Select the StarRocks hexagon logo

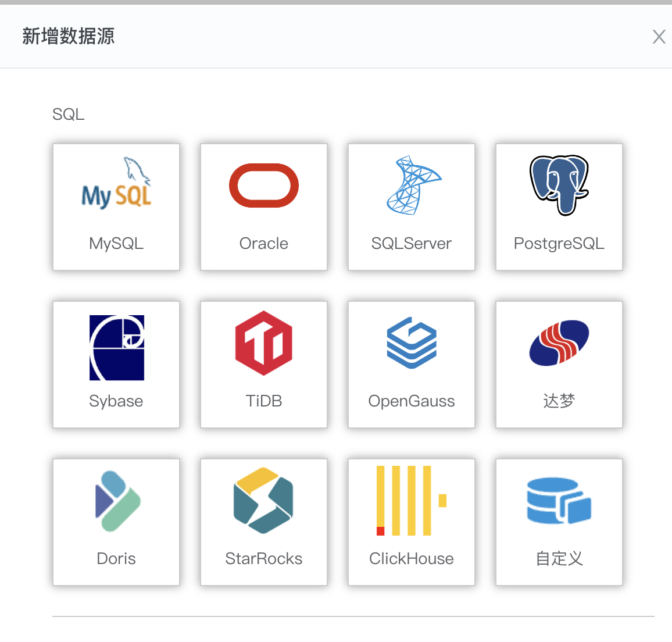coord(263,501)
